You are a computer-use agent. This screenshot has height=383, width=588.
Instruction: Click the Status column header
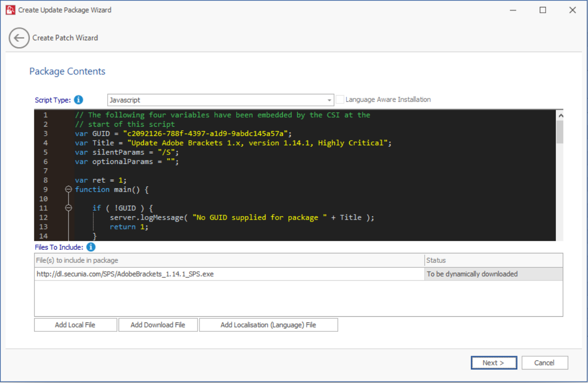[494, 260]
